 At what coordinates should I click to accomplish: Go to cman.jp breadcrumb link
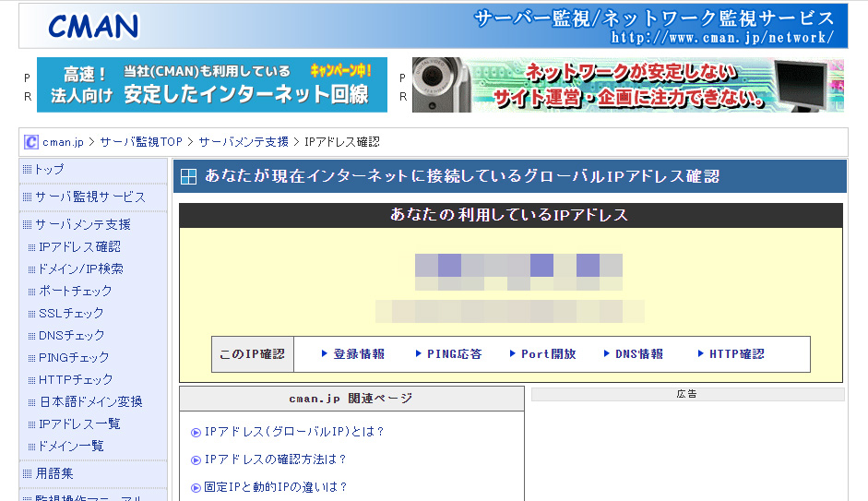click(63, 142)
